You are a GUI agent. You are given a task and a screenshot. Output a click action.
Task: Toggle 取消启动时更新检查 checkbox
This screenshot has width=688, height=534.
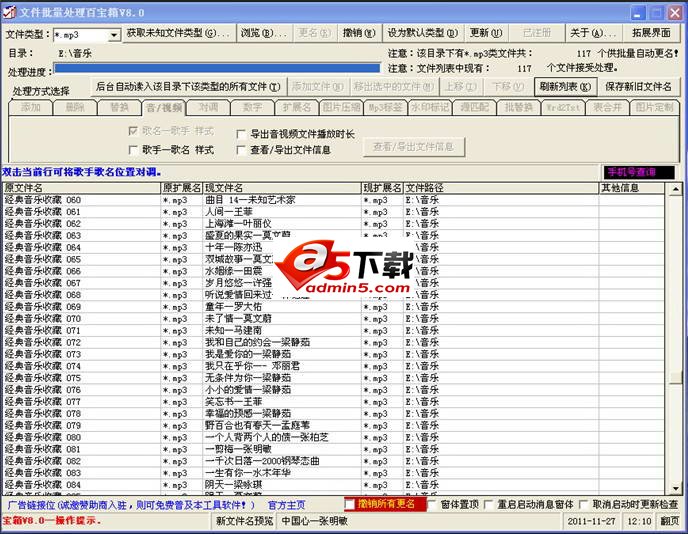pos(584,505)
